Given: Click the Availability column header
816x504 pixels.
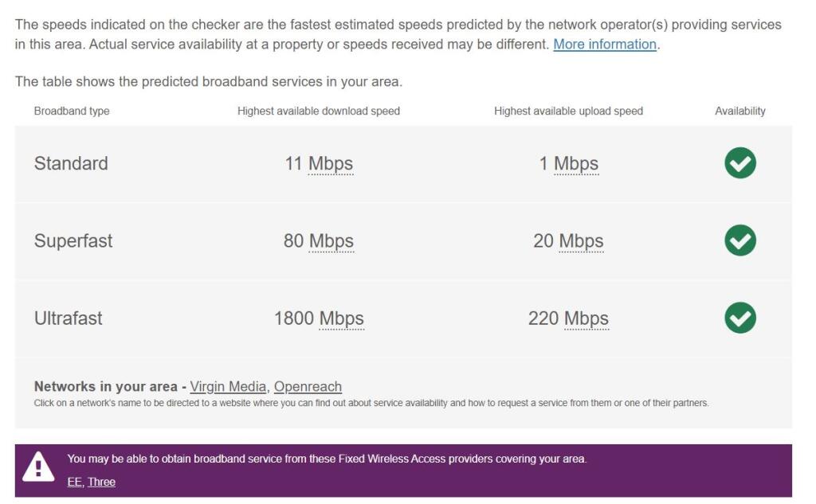Looking at the screenshot, I should coord(739,111).
